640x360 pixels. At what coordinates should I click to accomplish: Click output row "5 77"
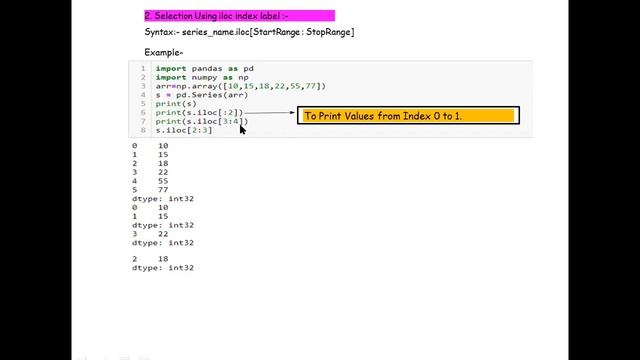(150, 190)
